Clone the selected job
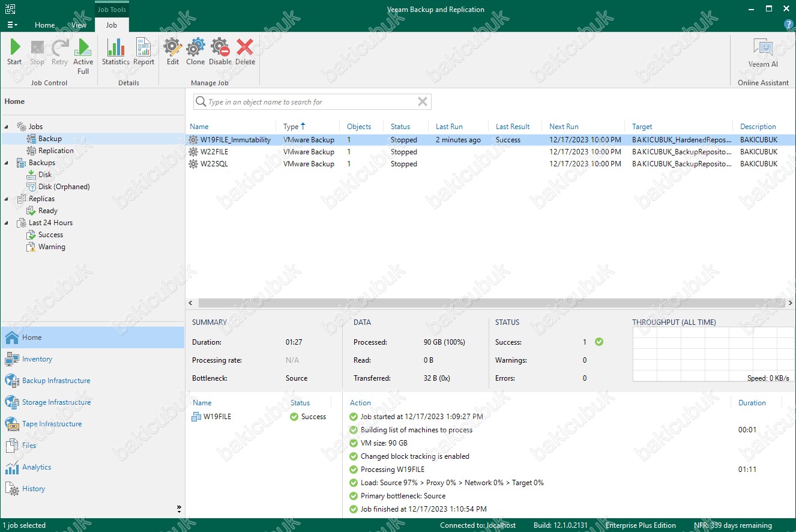 196,52
